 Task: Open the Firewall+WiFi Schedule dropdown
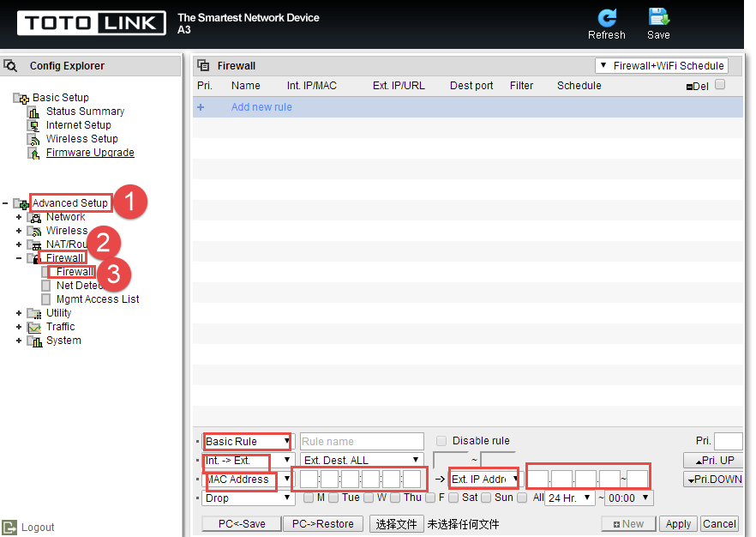pos(662,65)
